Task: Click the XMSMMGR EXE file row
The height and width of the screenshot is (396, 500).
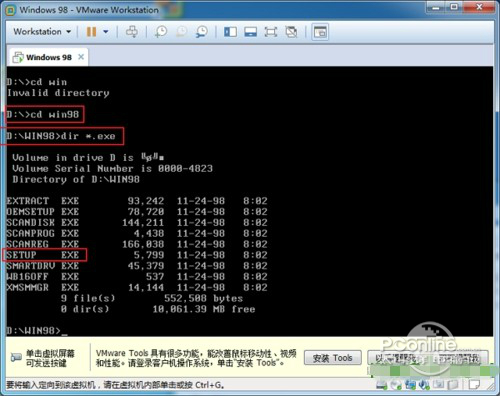Action: click(x=137, y=287)
